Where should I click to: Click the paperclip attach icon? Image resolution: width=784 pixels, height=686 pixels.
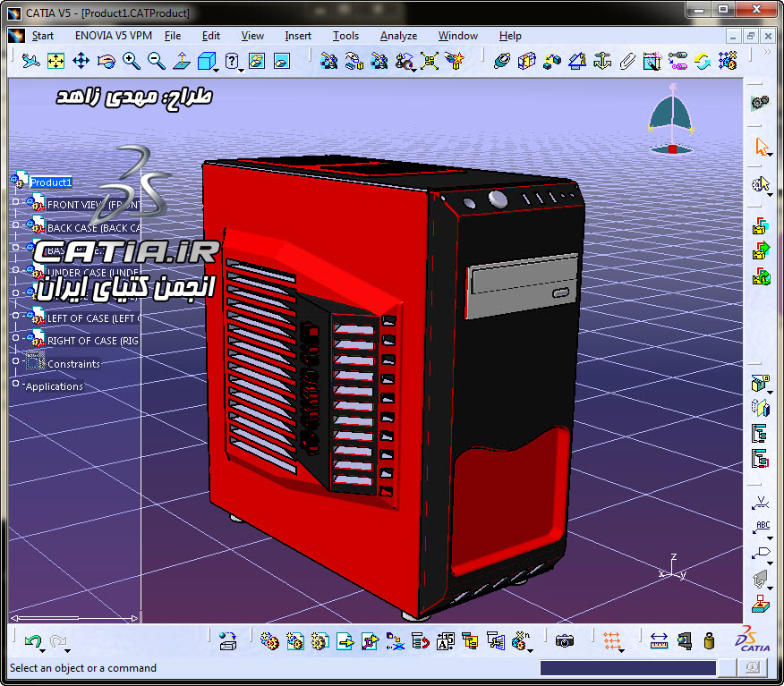click(x=627, y=61)
